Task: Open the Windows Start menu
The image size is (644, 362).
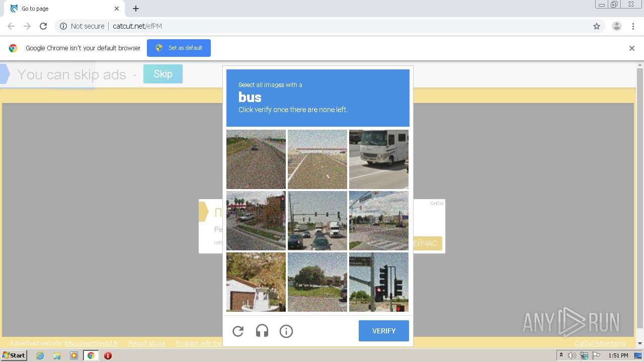Action: [x=14, y=355]
